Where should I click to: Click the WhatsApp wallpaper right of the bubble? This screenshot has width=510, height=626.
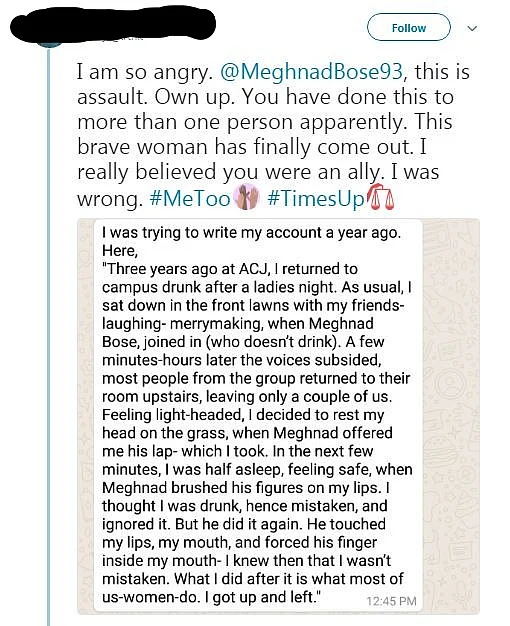click(x=451, y=416)
